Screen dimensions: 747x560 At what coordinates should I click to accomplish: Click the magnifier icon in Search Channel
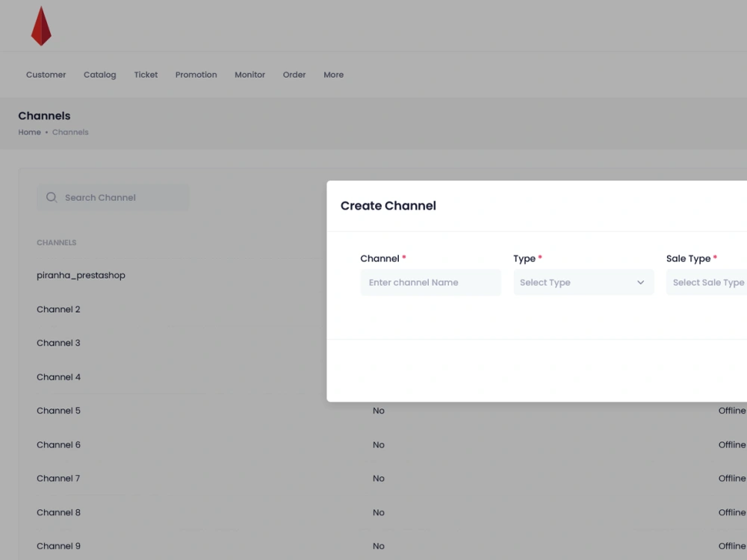pyautogui.click(x=51, y=197)
